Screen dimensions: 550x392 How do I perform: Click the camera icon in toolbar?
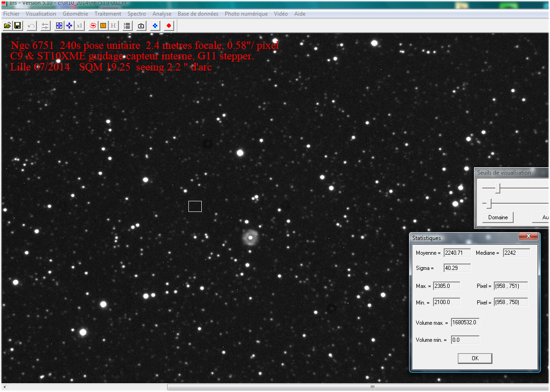141,26
